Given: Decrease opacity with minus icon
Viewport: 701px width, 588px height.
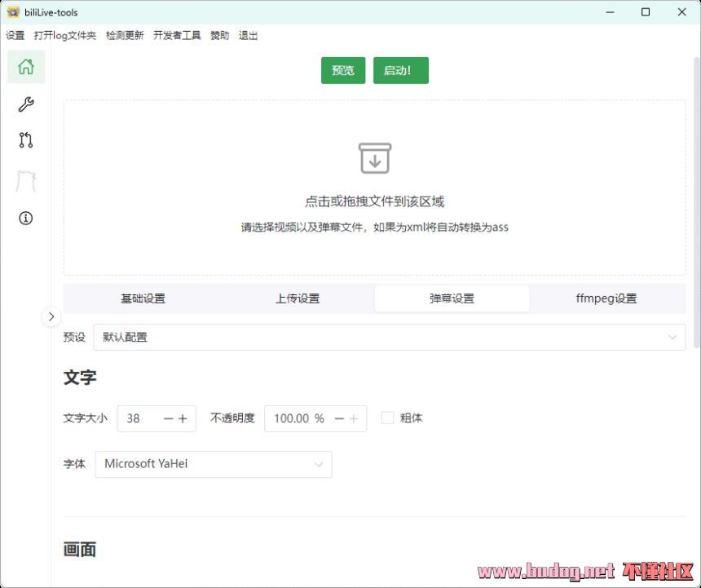Looking at the screenshot, I should pos(339,418).
